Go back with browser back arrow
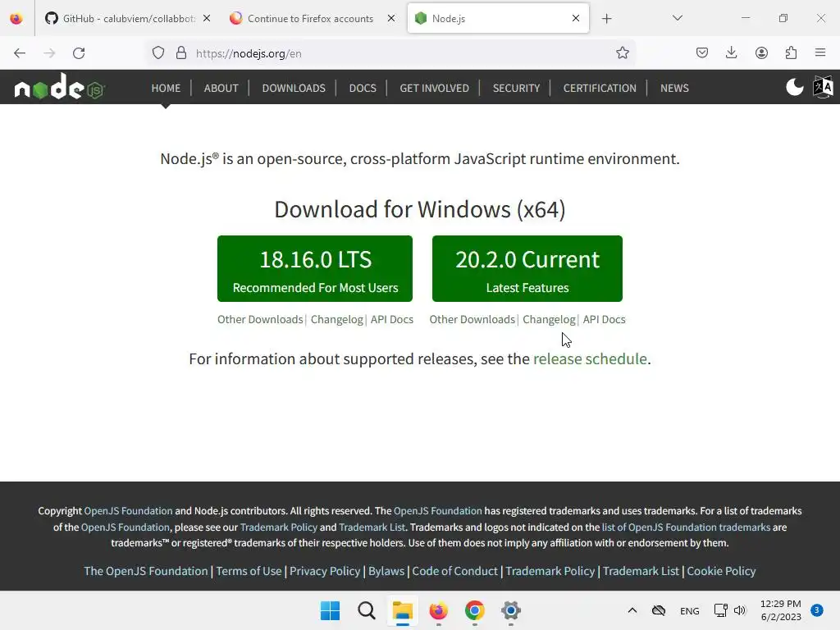The width and height of the screenshot is (840, 630). (x=20, y=53)
